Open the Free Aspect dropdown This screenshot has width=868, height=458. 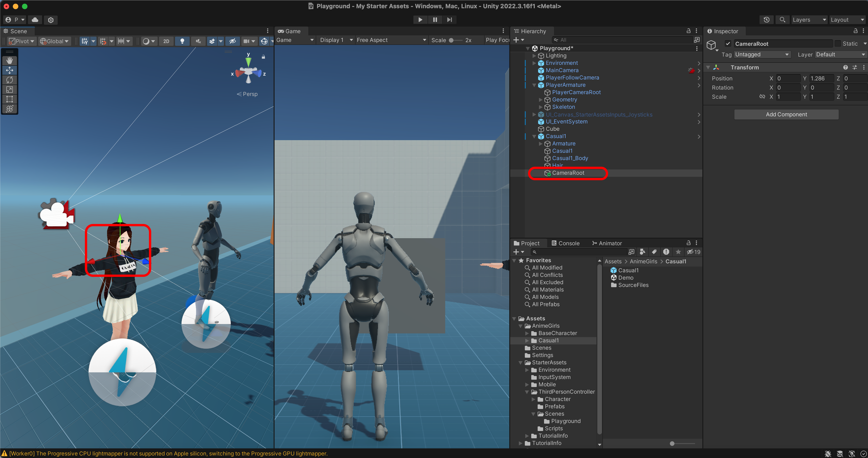coord(391,40)
